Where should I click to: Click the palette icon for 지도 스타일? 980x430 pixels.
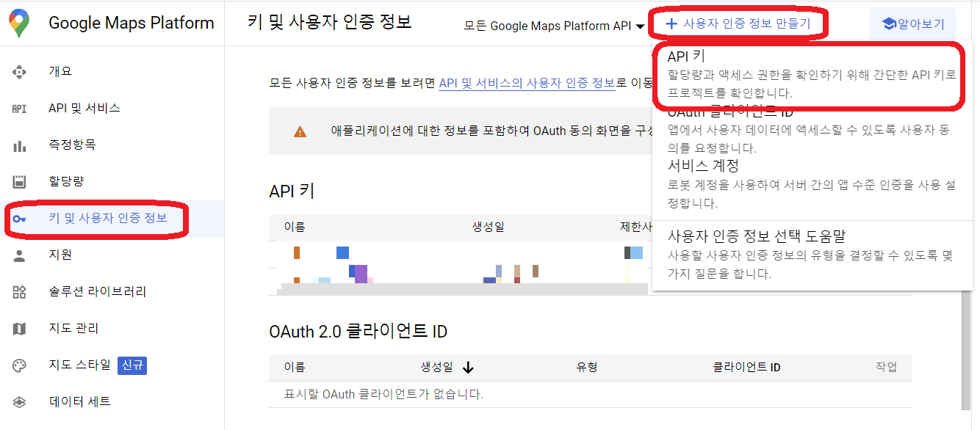click(20, 365)
